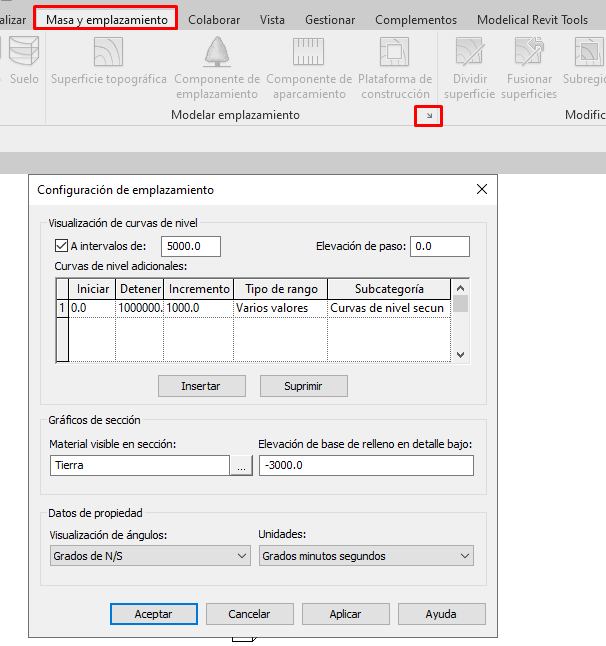Click the Suprimir button
Image resolution: width=606 pixels, height=646 pixels.
304,386
